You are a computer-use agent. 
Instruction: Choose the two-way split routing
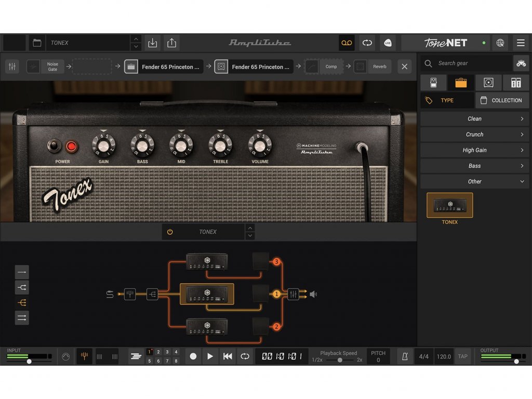(22, 287)
